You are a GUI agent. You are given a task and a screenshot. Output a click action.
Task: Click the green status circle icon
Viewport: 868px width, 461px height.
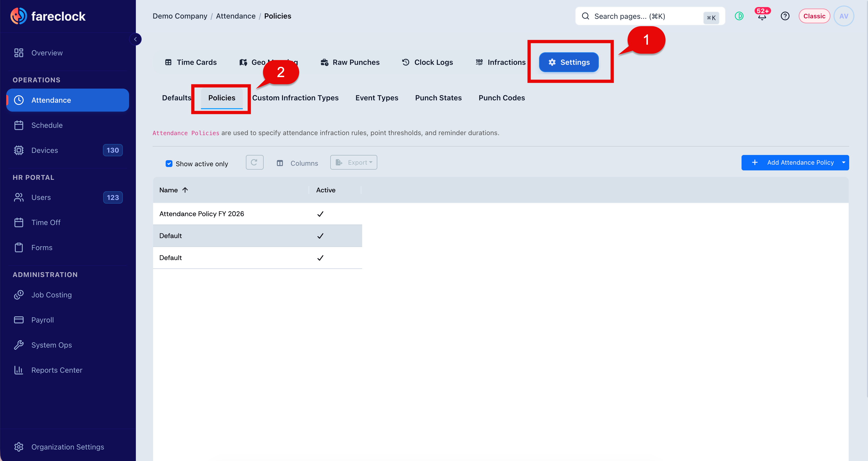click(739, 16)
